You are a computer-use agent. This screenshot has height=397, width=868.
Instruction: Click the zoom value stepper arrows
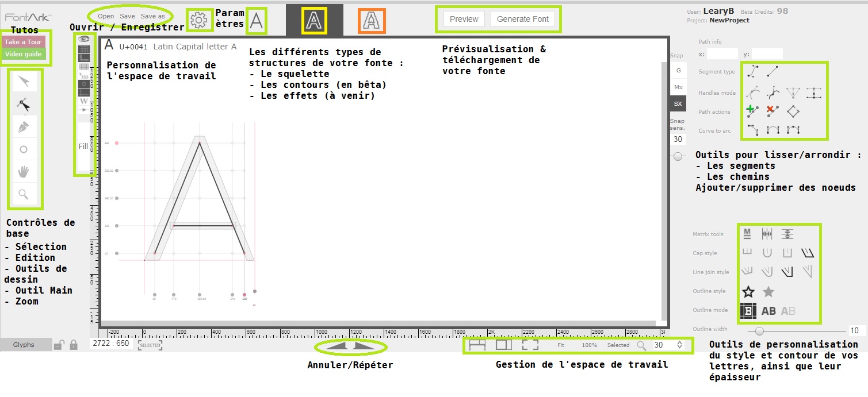coord(680,345)
